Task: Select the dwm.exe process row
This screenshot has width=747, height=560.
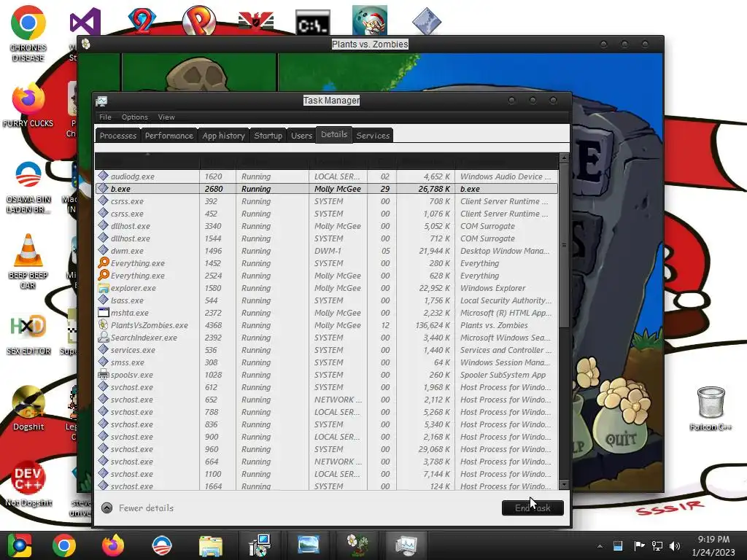Action: pos(326,251)
